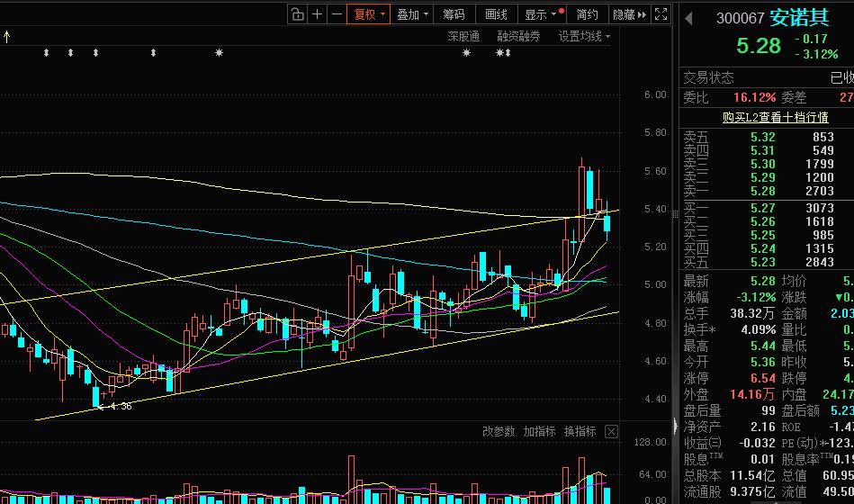Click the 筹码 button
854x504 pixels.
[454, 14]
